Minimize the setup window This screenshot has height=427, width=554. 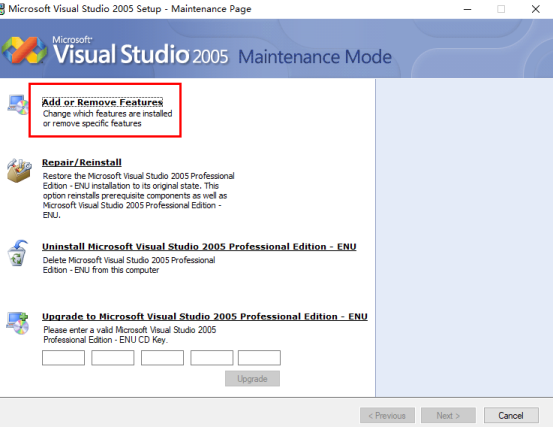[x=467, y=9]
